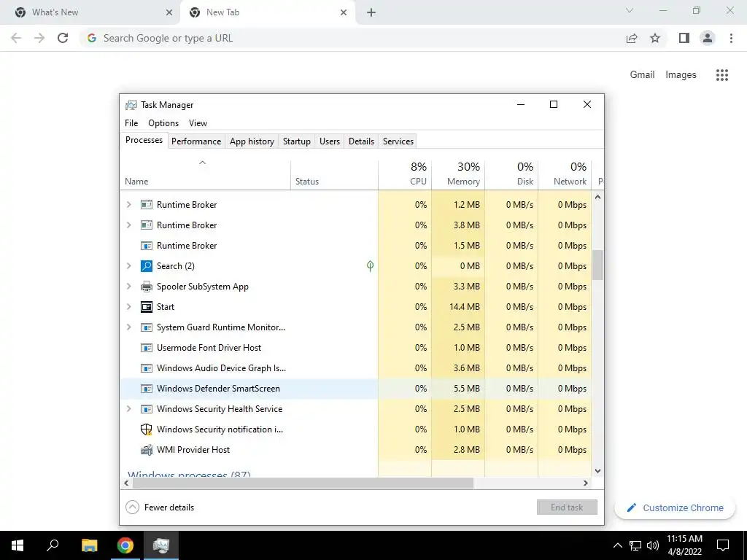Show hidden system tray icons

(x=617, y=545)
